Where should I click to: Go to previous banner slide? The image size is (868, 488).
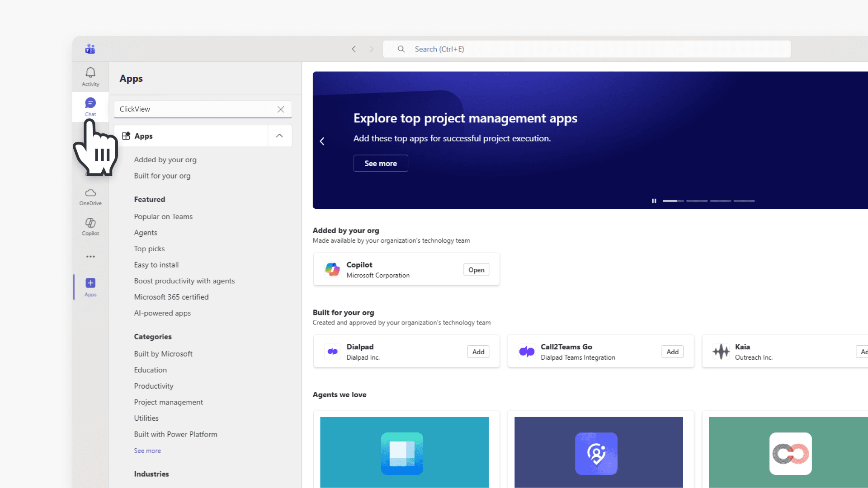pos(322,141)
